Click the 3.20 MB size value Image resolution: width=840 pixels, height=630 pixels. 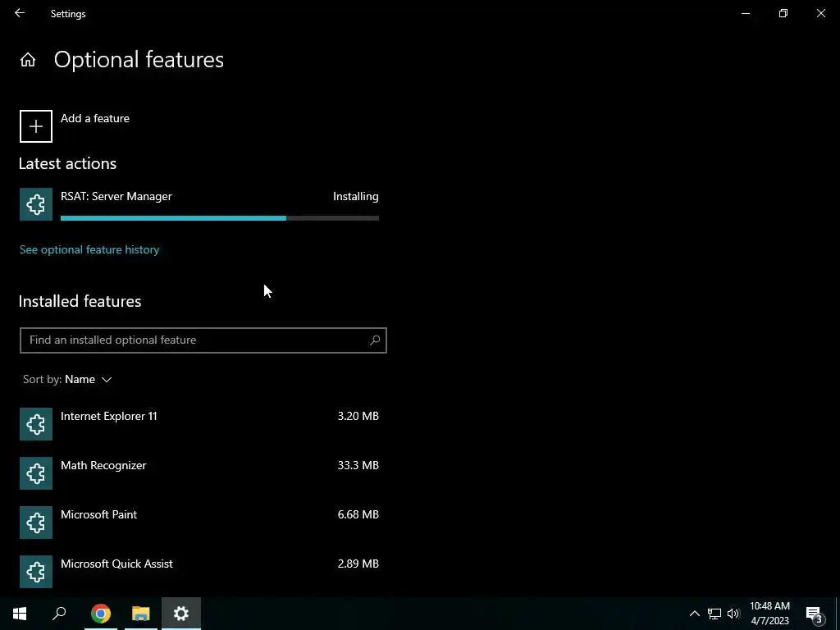(358, 416)
